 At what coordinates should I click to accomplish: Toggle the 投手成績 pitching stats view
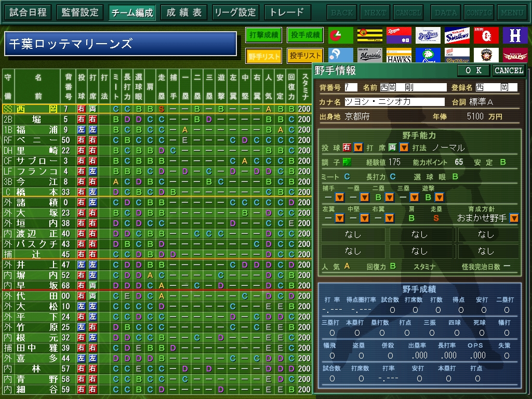point(305,35)
